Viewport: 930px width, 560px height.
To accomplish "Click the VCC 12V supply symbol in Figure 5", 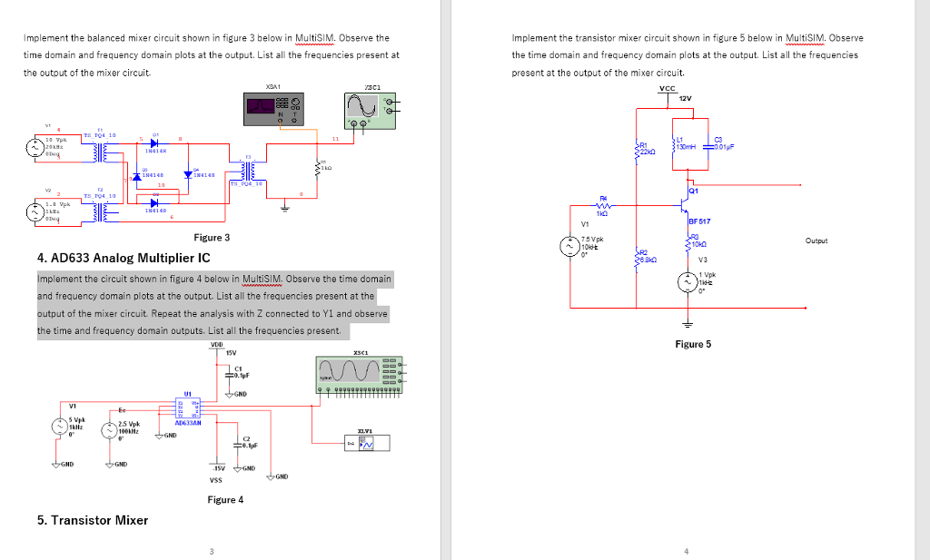I will pyautogui.click(x=669, y=93).
